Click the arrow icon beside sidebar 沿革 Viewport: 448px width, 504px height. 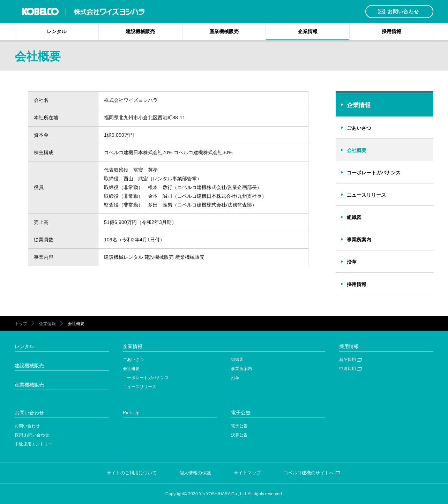pyautogui.click(x=342, y=262)
